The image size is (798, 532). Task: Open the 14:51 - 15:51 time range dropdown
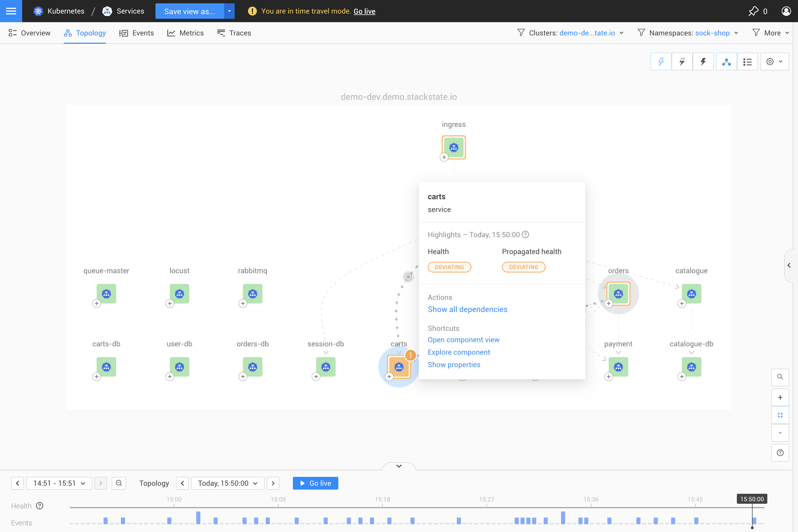[x=59, y=483]
